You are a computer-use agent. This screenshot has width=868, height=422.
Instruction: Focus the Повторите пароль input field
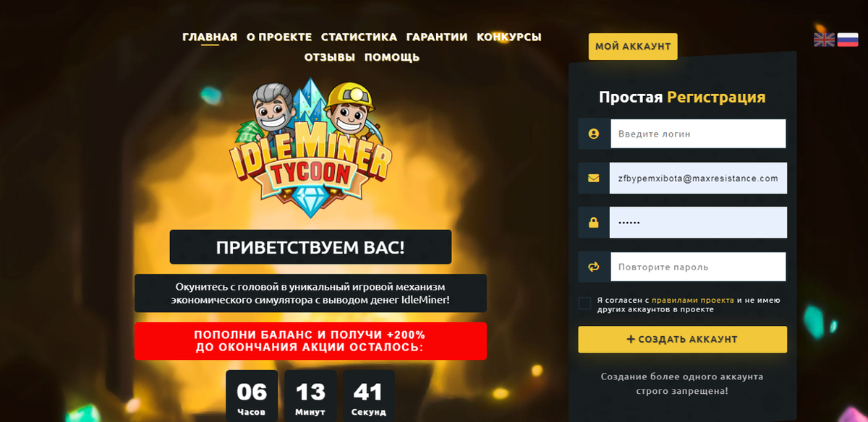point(698,267)
